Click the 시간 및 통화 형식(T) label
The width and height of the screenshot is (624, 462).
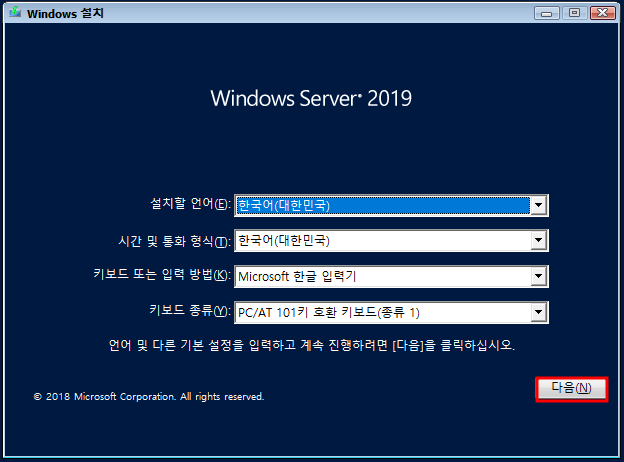tap(174, 241)
